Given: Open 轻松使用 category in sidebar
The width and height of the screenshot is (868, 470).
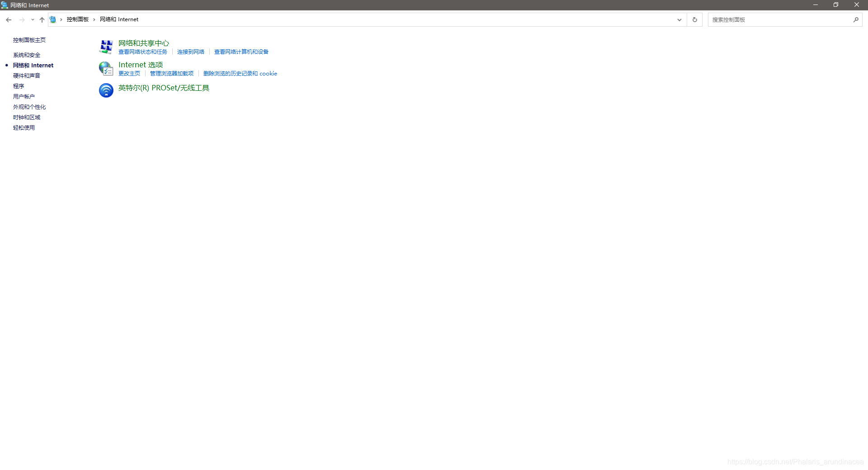Looking at the screenshot, I should tap(24, 128).
